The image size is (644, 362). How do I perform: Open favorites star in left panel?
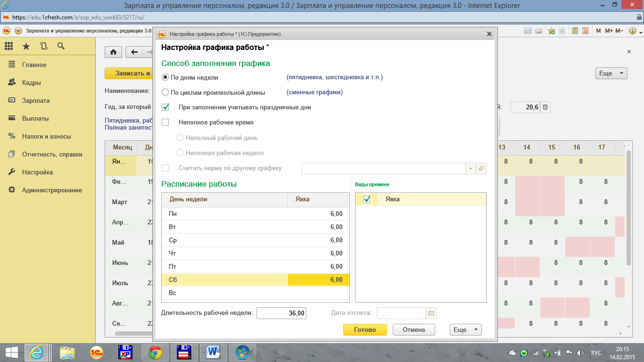click(x=26, y=46)
